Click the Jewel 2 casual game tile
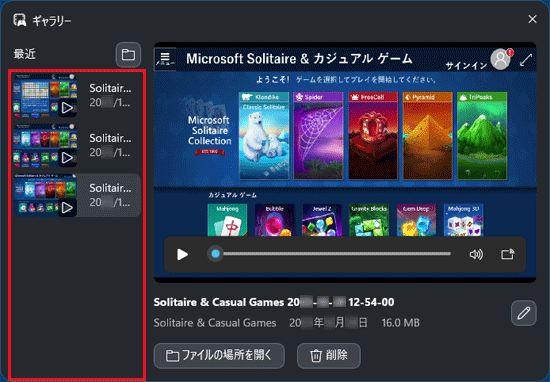 click(322, 220)
